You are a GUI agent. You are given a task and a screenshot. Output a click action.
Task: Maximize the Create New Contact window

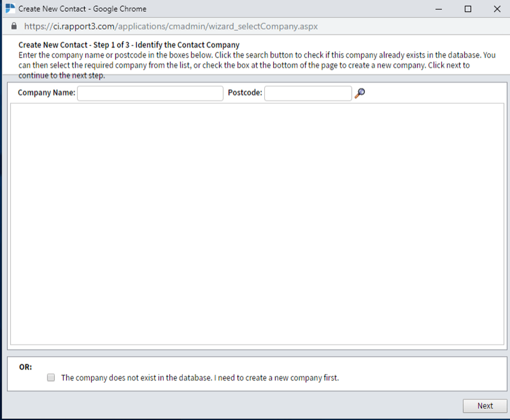pyautogui.click(x=468, y=9)
